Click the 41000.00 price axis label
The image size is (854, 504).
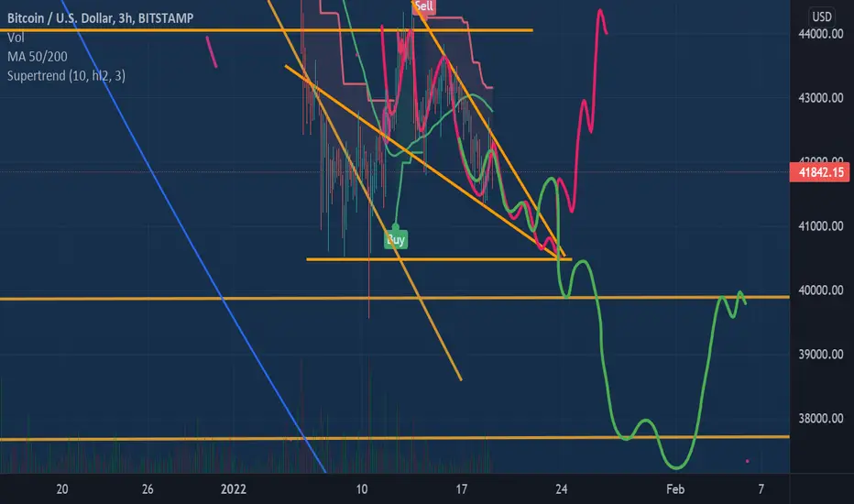point(821,226)
